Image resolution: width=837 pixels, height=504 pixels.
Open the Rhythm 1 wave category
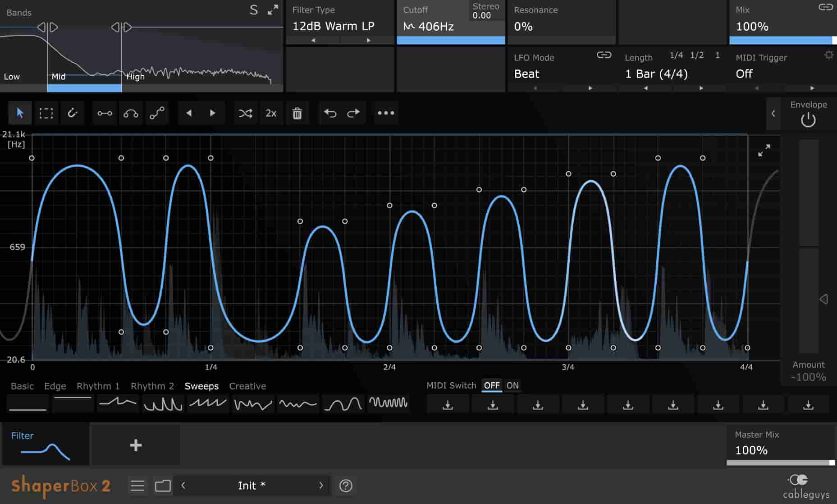[98, 386]
